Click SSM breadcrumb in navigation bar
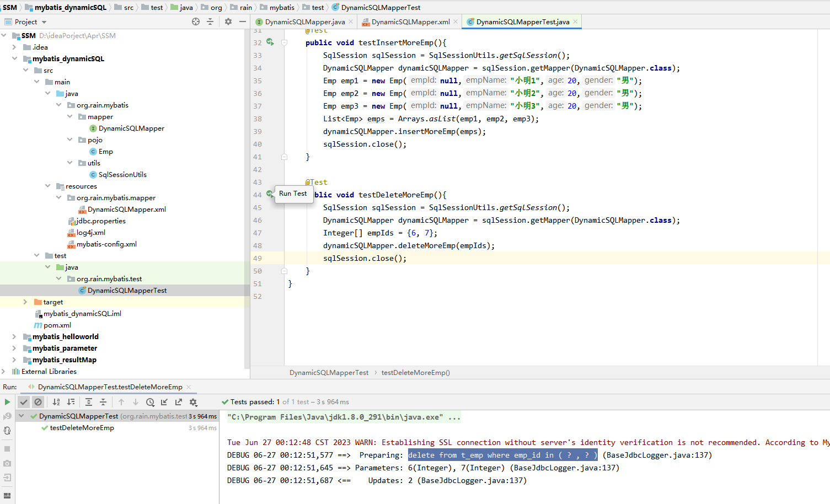 (x=10, y=7)
